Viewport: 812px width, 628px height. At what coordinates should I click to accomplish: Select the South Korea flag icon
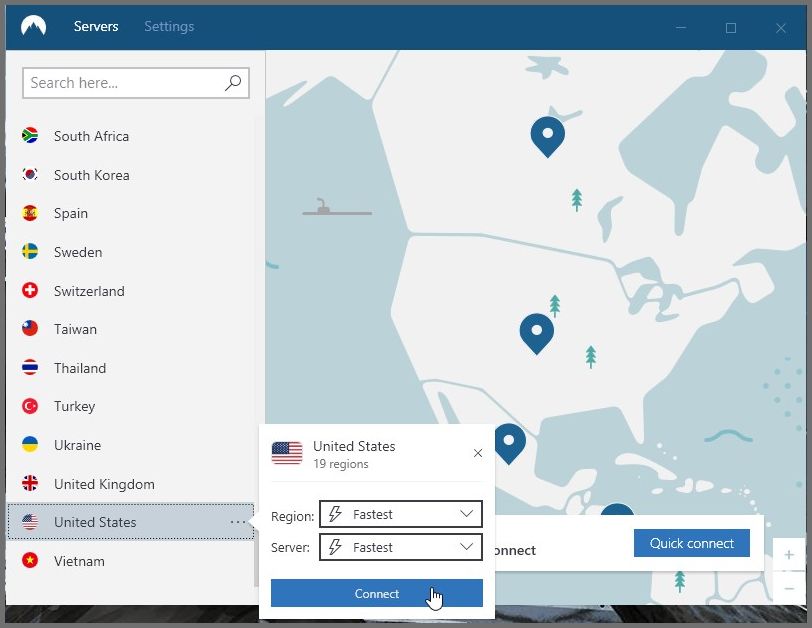click(x=30, y=174)
